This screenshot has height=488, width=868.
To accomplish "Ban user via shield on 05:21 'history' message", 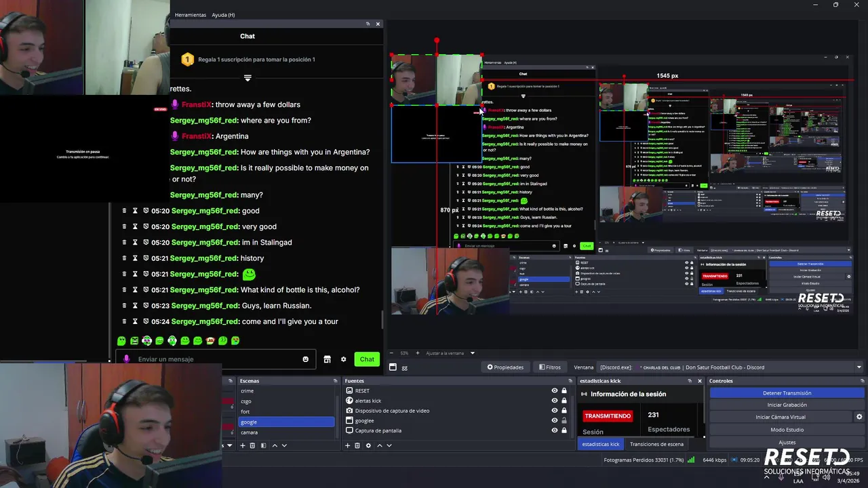I will pos(146,258).
